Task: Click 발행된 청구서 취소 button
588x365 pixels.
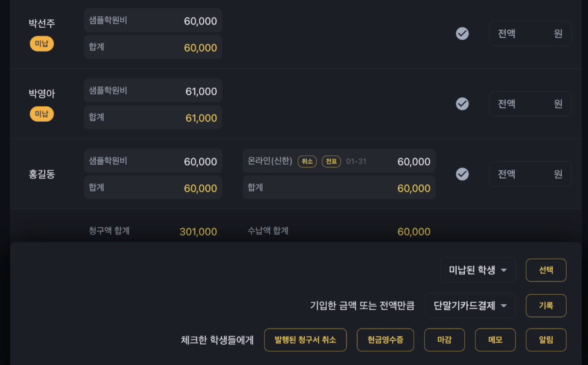Action: [305, 340]
